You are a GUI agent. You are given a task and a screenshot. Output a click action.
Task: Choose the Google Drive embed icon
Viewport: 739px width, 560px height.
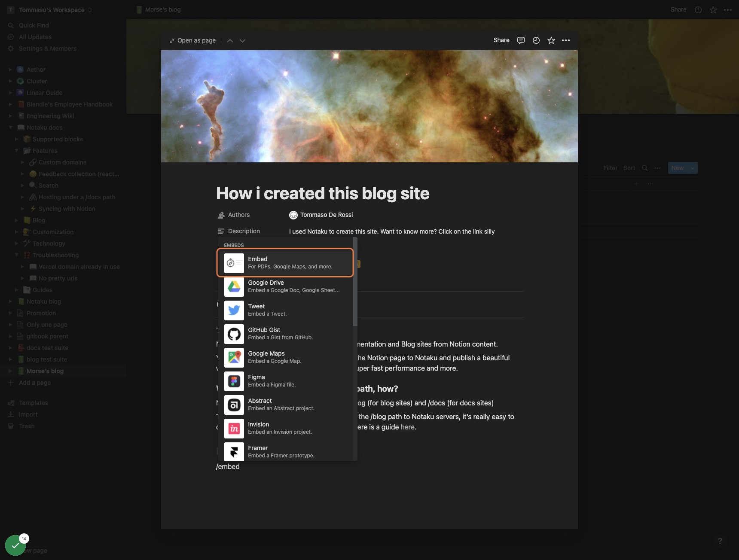pyautogui.click(x=234, y=286)
